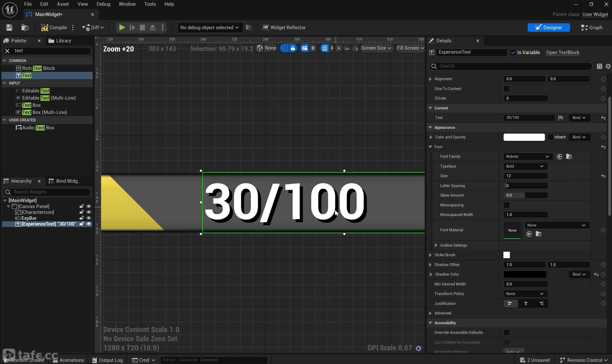Click the Color and Opacity white swatch
Viewport: 612px width, 364px height.
click(524, 137)
